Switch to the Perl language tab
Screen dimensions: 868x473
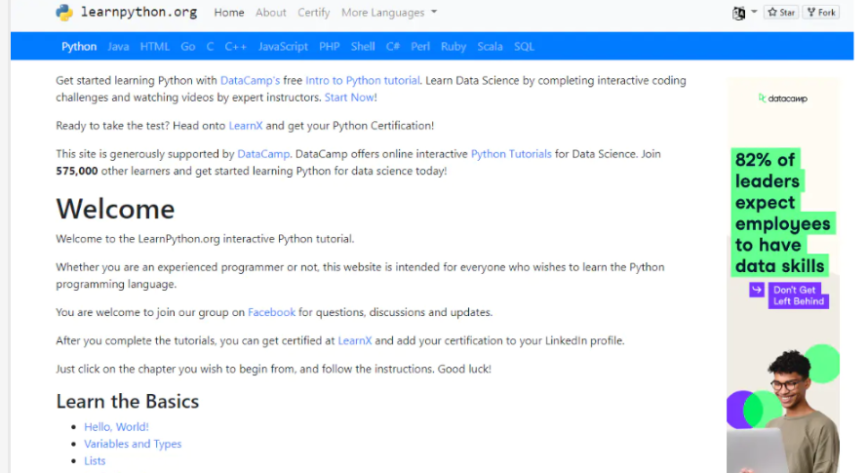tap(420, 47)
